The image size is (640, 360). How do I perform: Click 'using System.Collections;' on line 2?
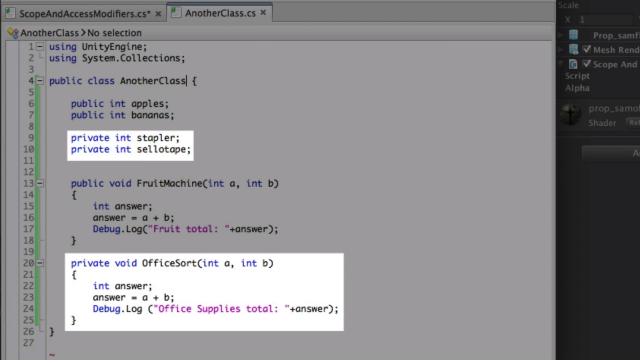pos(117,58)
